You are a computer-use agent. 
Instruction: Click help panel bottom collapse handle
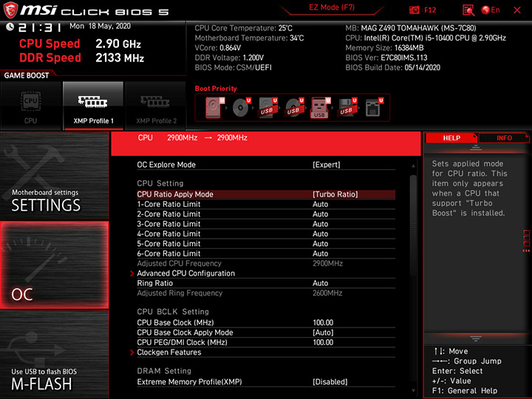tap(475, 338)
